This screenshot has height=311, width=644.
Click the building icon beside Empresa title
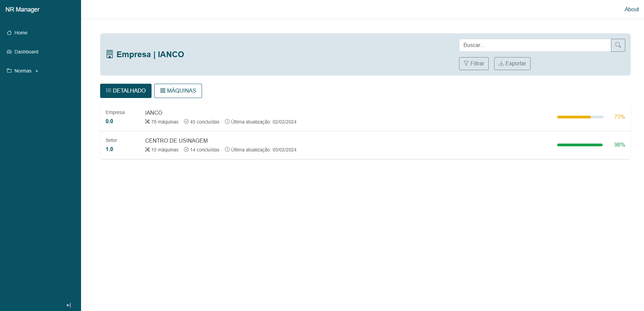(x=110, y=54)
